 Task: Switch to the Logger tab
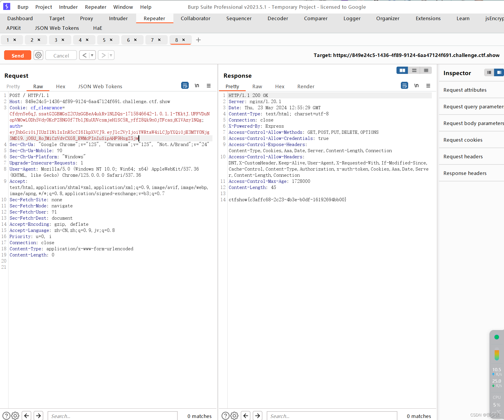click(x=352, y=18)
